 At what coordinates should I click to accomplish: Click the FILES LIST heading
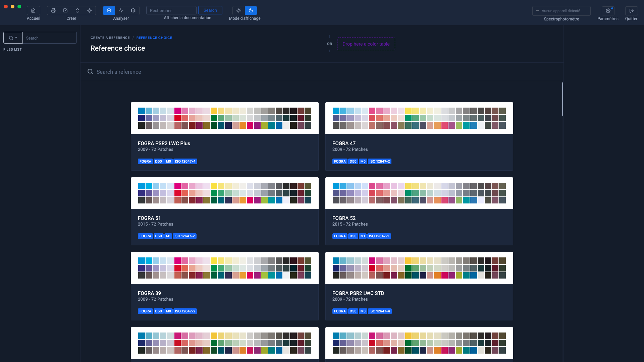click(12, 49)
